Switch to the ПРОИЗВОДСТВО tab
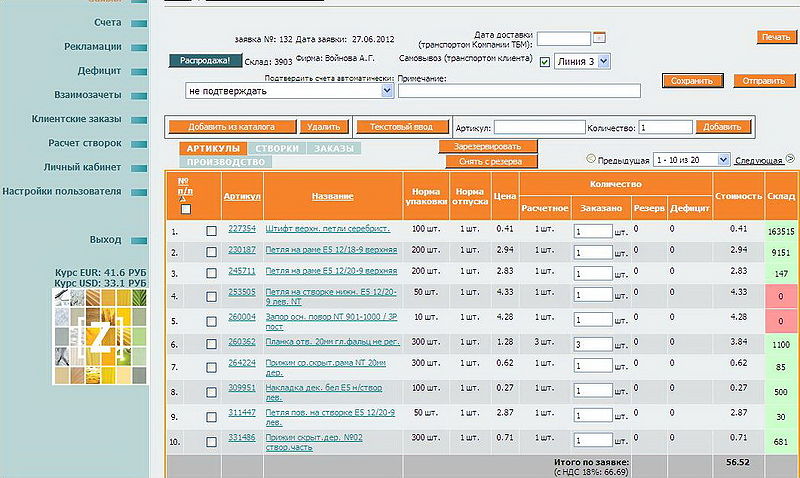This screenshot has height=478, width=800. [x=225, y=161]
